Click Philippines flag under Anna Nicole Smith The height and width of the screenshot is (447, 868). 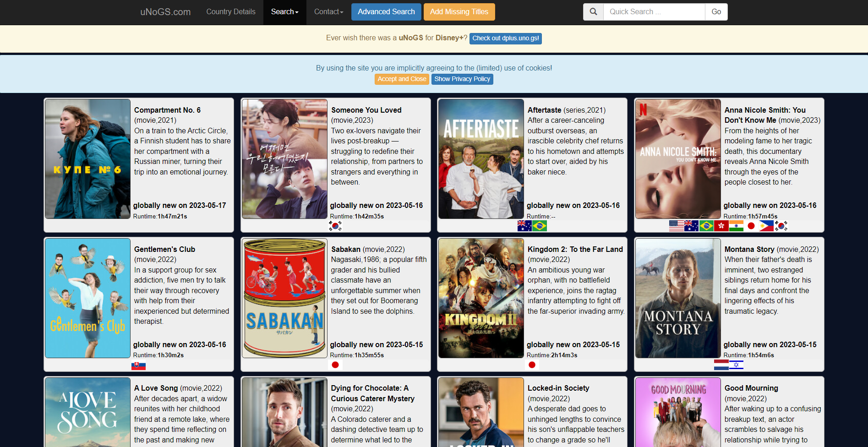point(766,226)
